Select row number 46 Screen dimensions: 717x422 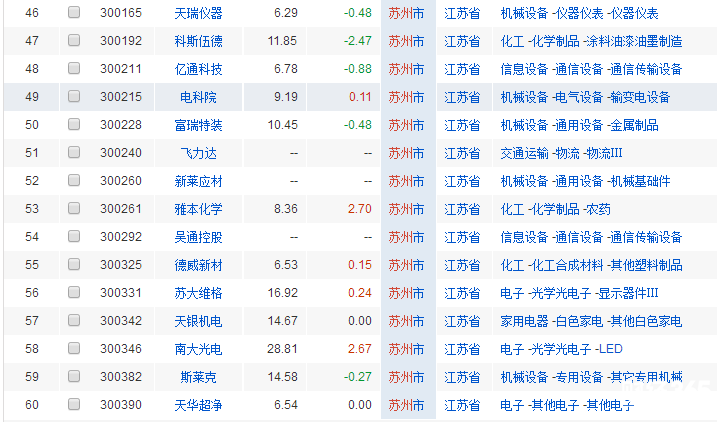pos(32,13)
